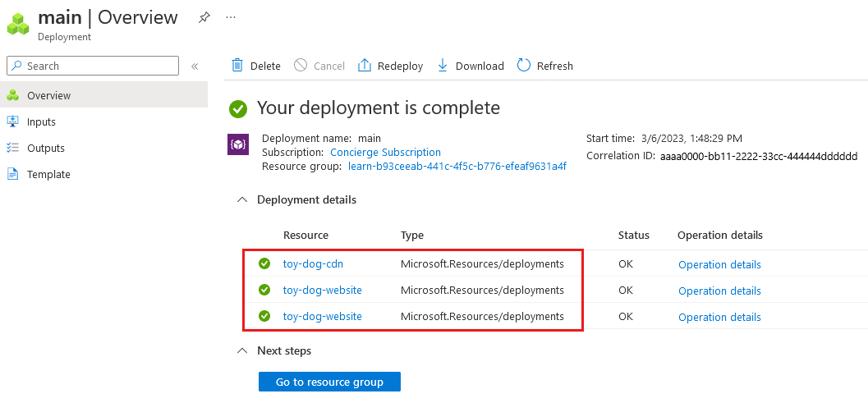Collapse the Next steps section chevron
This screenshot has width=868, height=412.
pos(242,350)
